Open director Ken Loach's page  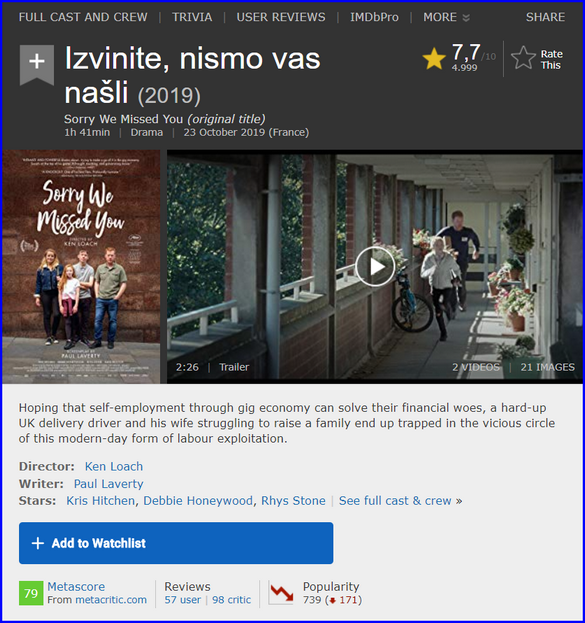(x=114, y=466)
